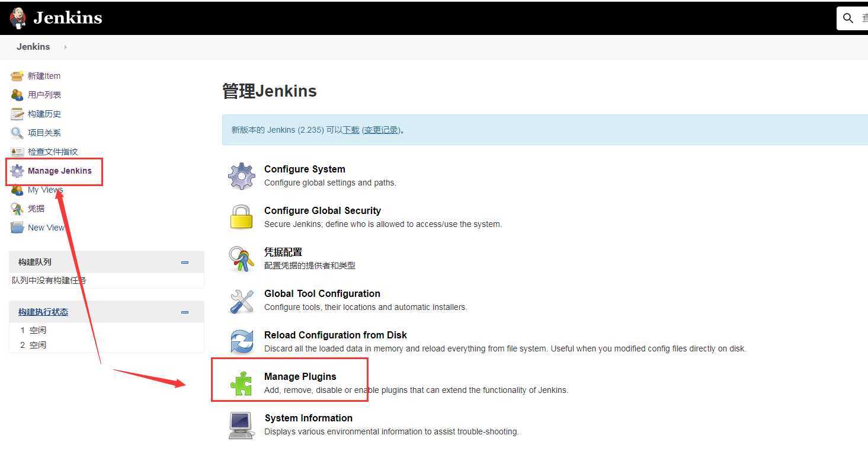Click the 凭据配置 keys icon
The height and width of the screenshot is (451, 868).
pyautogui.click(x=242, y=259)
